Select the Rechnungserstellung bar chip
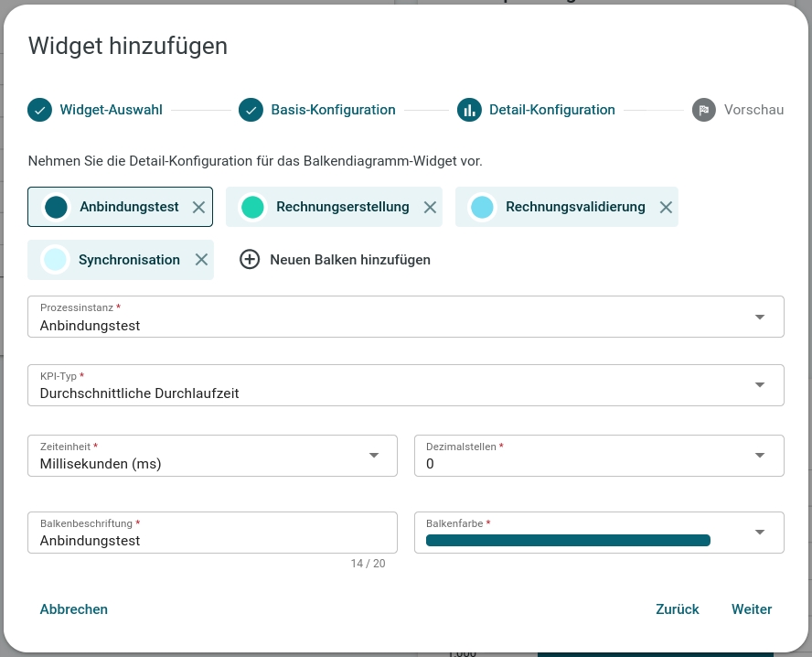 tap(334, 207)
